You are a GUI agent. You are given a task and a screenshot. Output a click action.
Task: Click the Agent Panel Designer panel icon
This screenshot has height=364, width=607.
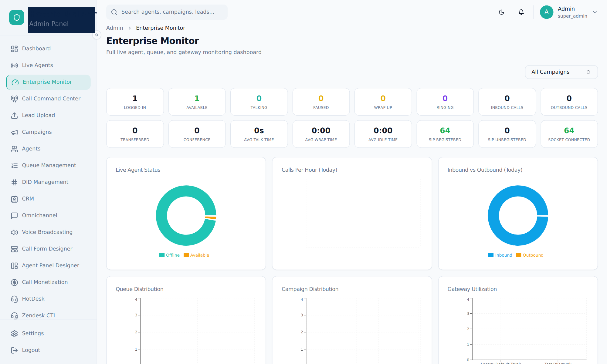14,266
